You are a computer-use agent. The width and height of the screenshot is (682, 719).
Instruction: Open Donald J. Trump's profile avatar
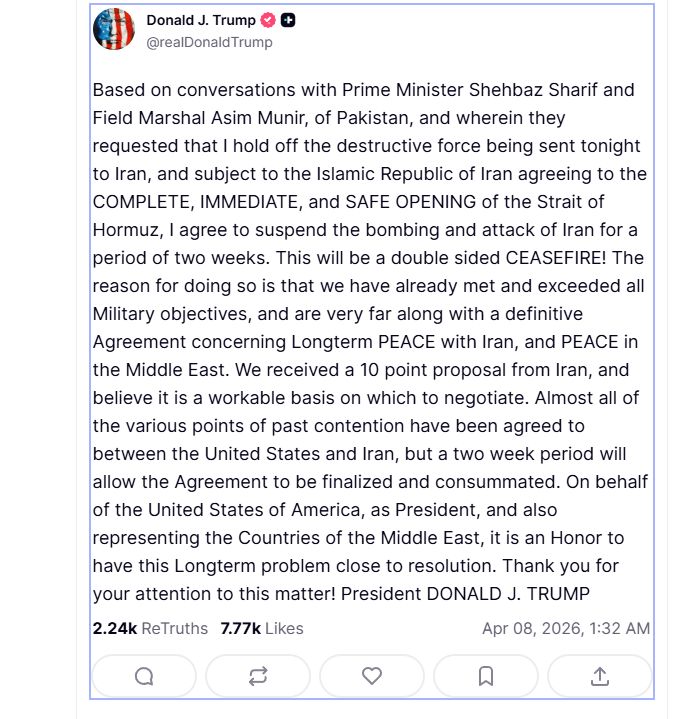click(x=114, y=30)
